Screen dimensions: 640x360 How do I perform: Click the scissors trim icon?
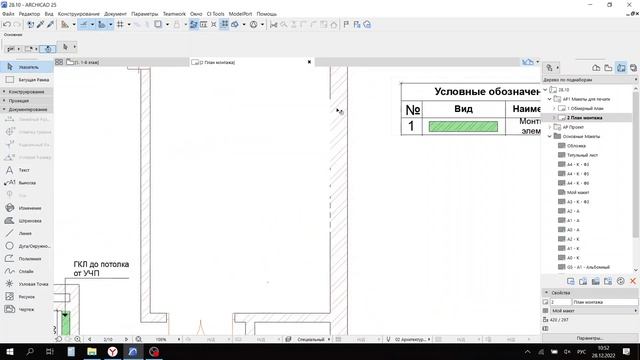coord(273,24)
